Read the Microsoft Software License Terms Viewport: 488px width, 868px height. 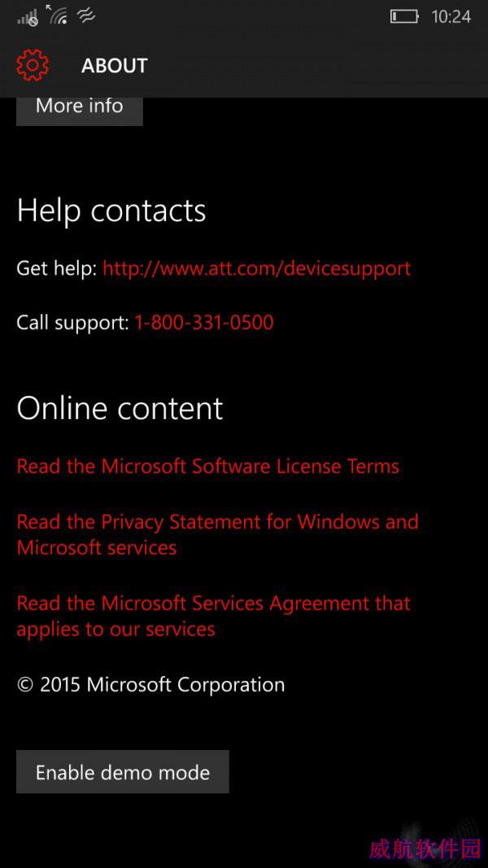coord(208,466)
